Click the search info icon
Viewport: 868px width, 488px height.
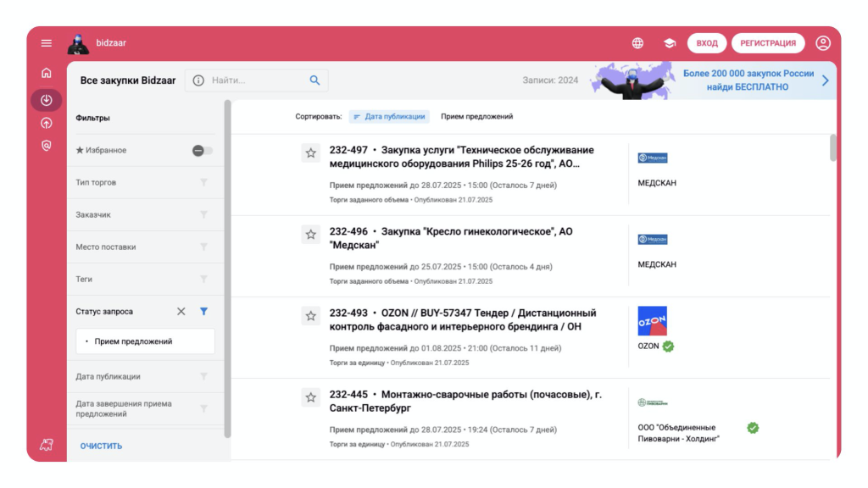(x=198, y=80)
